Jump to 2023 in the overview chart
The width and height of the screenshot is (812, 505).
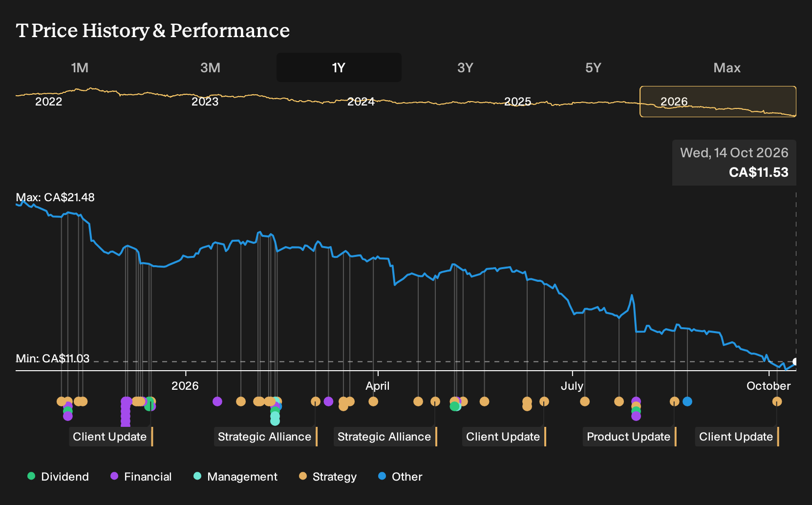pyautogui.click(x=205, y=102)
